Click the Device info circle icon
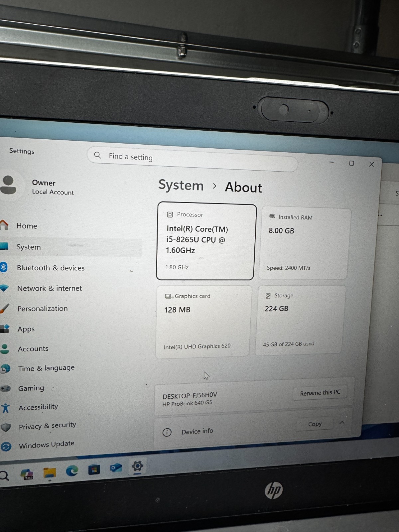Viewport: 399px width, 532px height. (167, 432)
